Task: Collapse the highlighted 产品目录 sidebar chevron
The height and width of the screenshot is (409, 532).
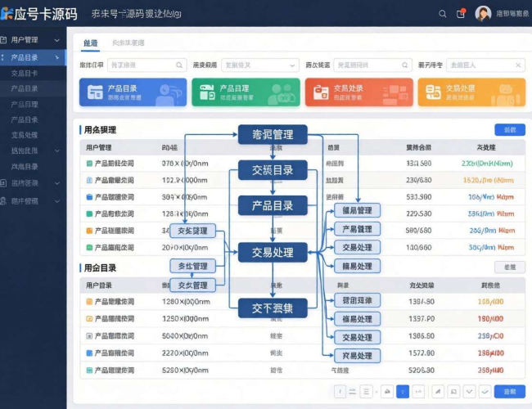Action: point(57,57)
